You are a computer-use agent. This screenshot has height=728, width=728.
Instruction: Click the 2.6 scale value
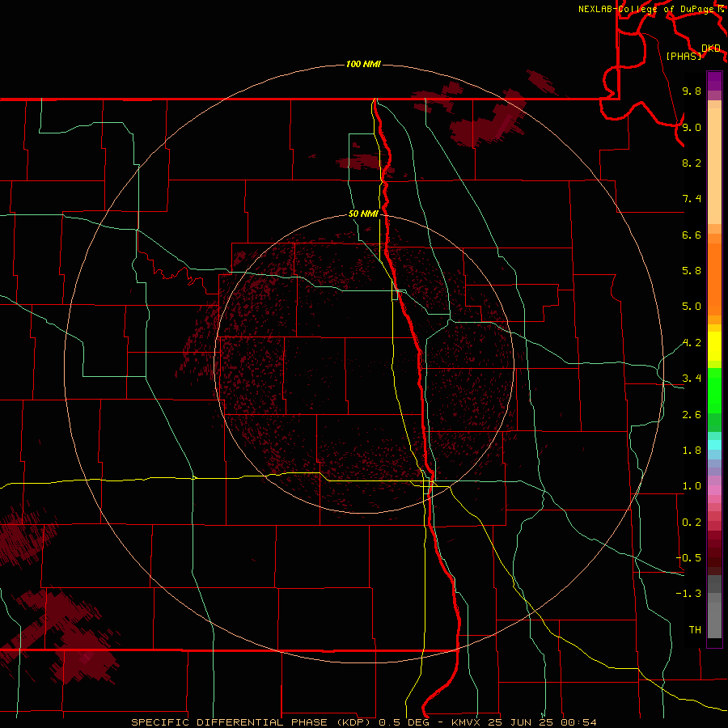point(692,415)
